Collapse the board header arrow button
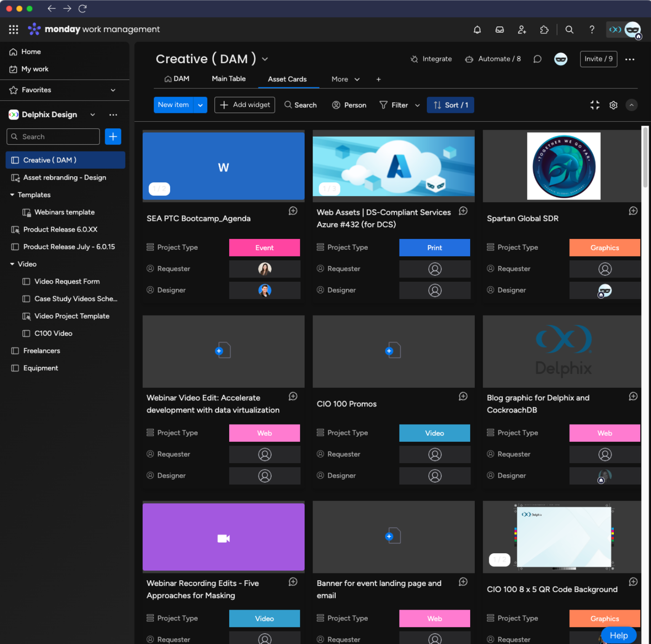651x644 pixels. (x=631, y=105)
